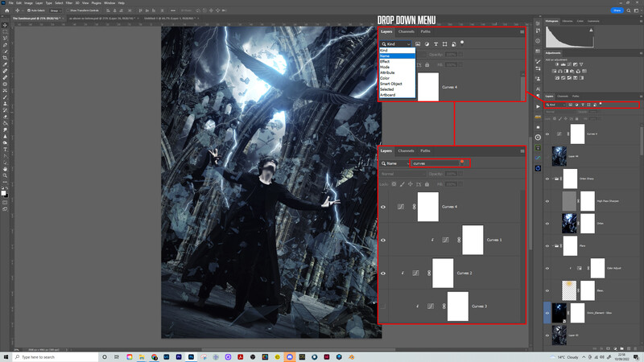The width and height of the screenshot is (644, 362).
Task: Select the Rectangular Marquee tool
Action: click(x=5, y=31)
